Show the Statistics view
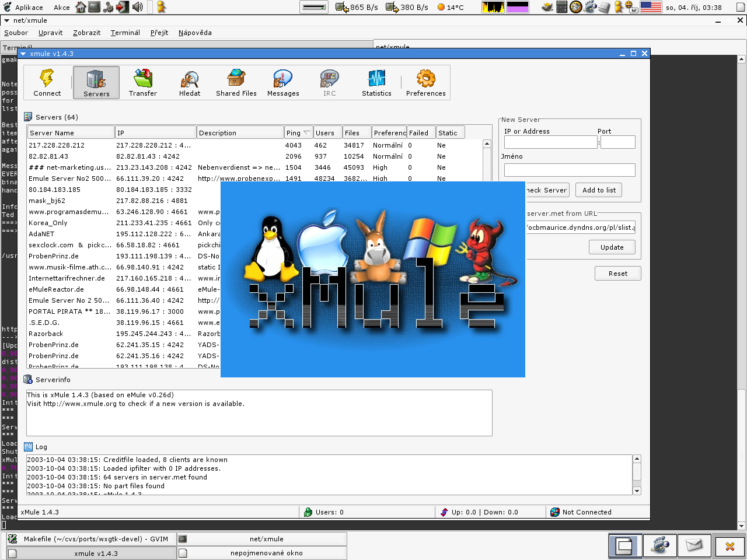The image size is (747, 560). click(x=376, y=82)
